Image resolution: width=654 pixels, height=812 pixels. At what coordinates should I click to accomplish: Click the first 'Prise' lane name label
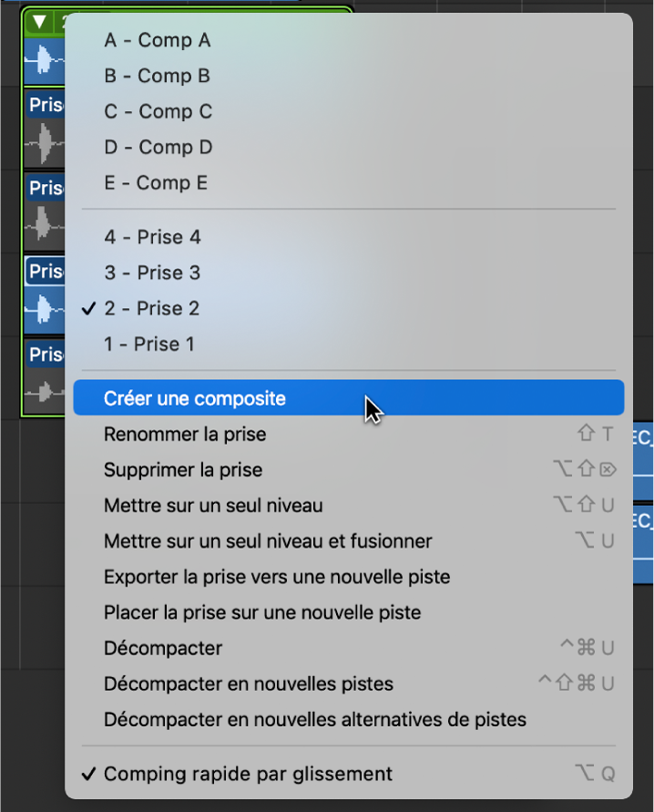tap(44, 104)
